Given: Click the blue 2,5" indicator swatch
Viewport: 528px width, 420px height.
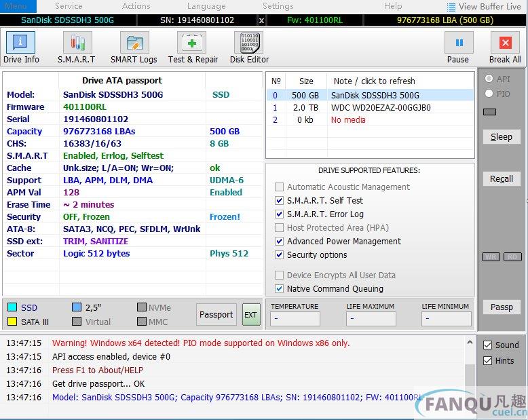Looking at the screenshot, I should click(77, 307).
